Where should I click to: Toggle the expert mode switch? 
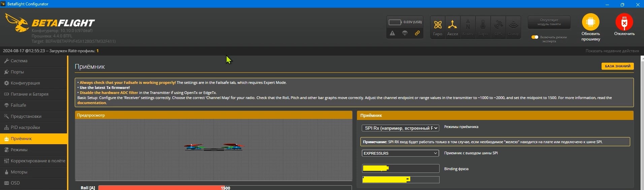535,37
